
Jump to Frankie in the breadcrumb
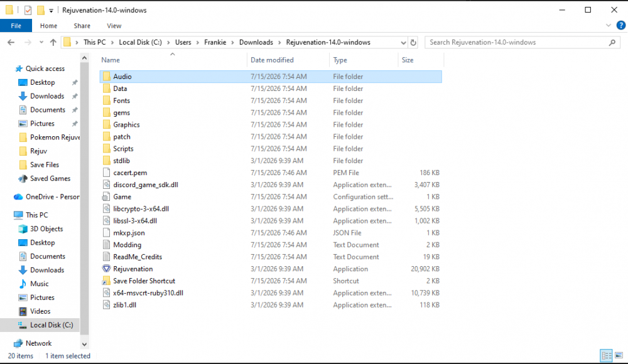click(215, 42)
